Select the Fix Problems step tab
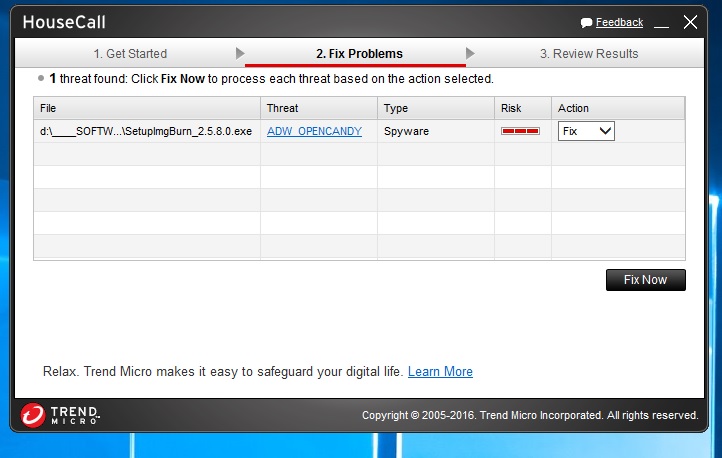This screenshot has height=458, width=722. click(359, 54)
